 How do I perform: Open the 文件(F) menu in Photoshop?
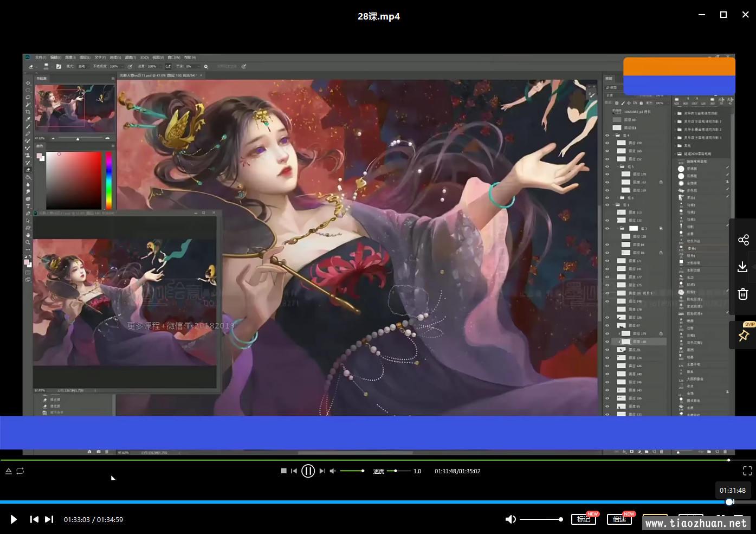tap(40, 57)
